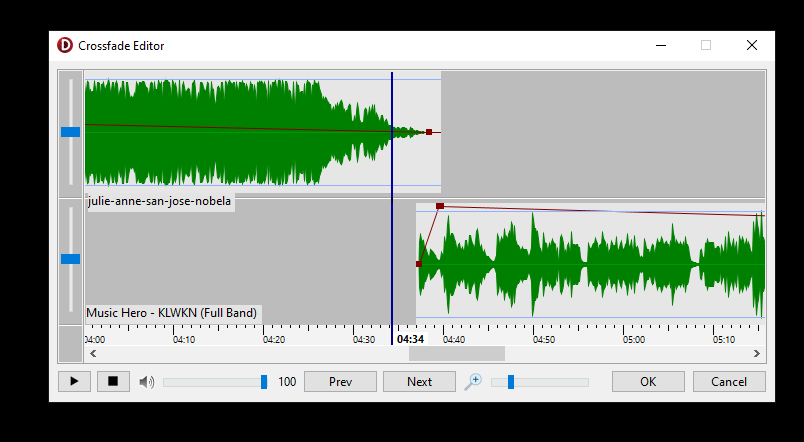Click Music Hero track volume fader

71,259
